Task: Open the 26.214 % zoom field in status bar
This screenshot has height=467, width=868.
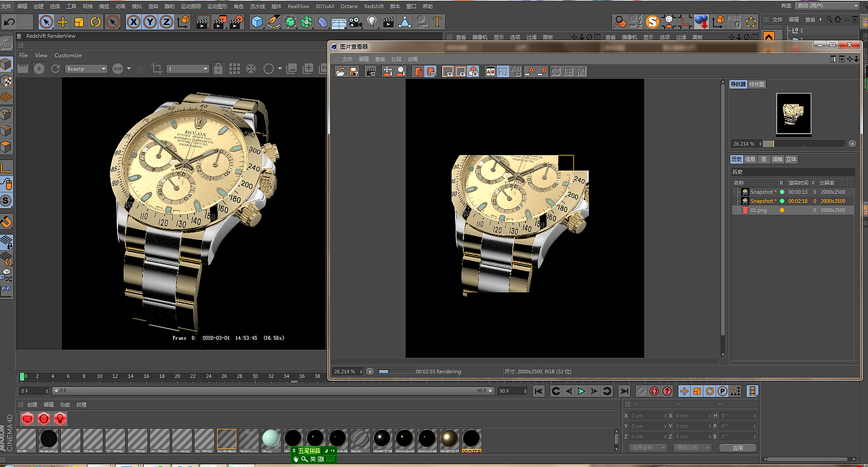Action: (347, 371)
